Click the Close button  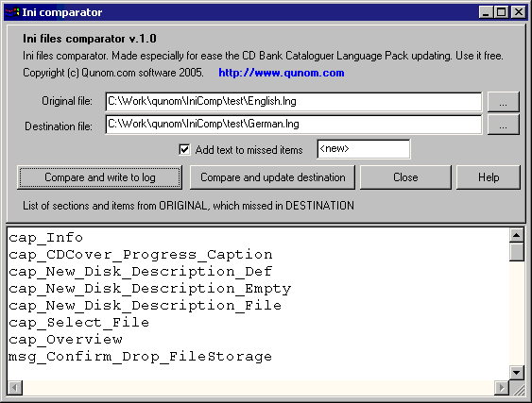click(405, 177)
